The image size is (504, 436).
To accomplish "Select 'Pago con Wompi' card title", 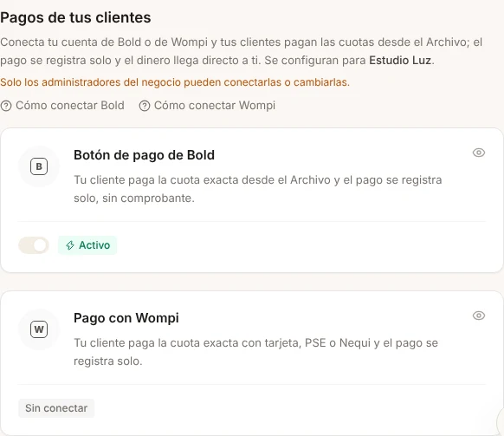I will tap(126, 318).
